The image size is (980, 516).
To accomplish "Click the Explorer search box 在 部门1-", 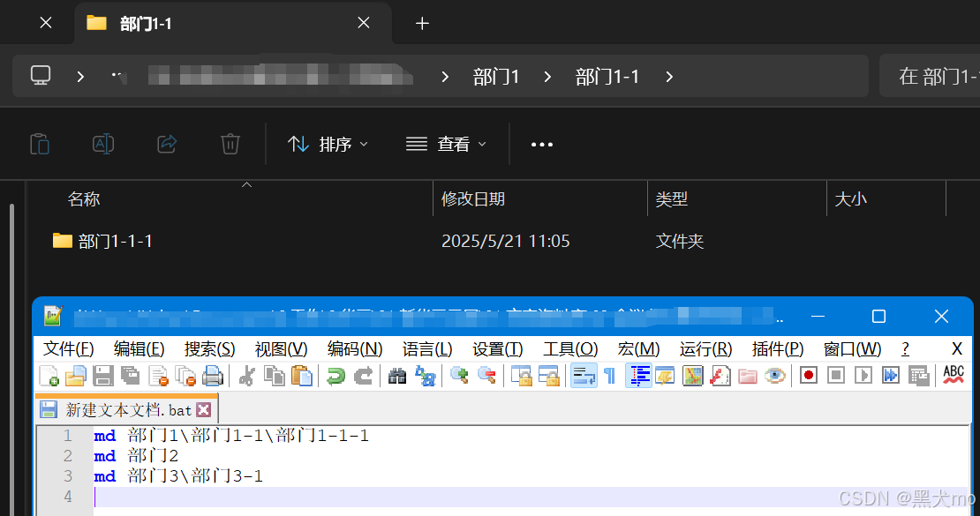I will 930,76.
